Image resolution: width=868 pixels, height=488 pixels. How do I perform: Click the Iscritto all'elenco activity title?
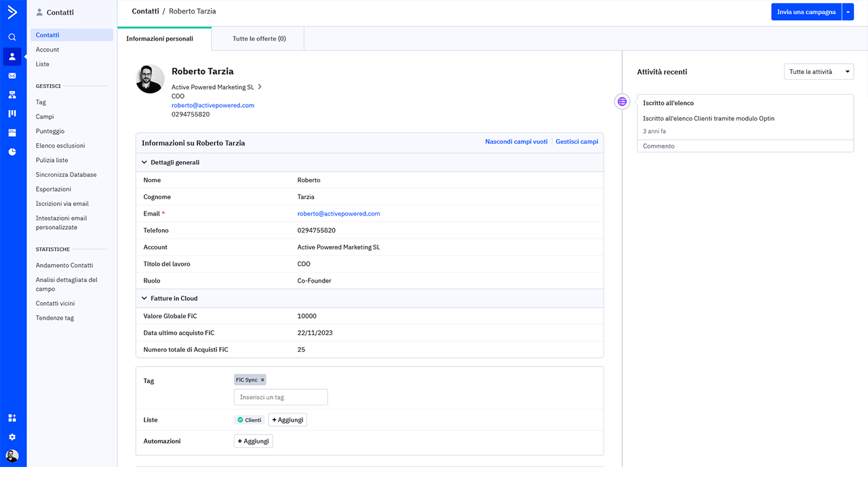668,103
